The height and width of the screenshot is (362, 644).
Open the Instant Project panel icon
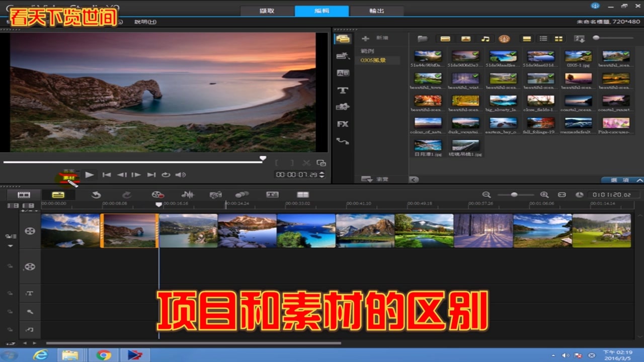coord(343,56)
